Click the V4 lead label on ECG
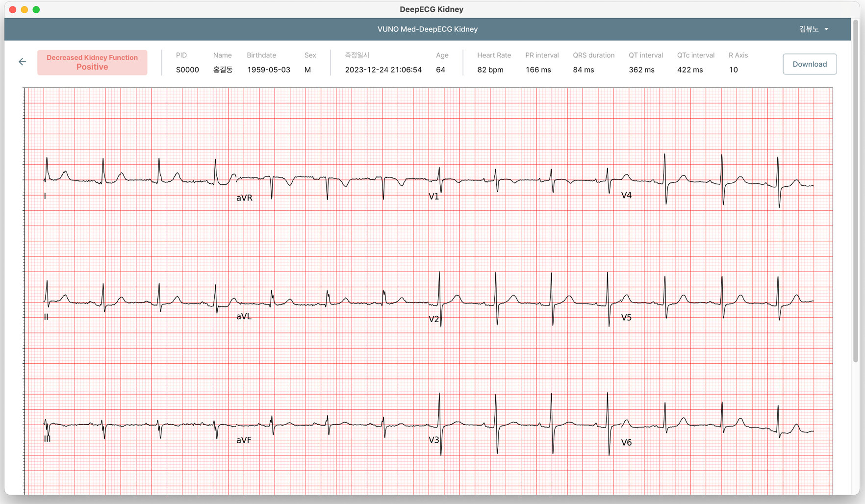The height and width of the screenshot is (504, 865). point(626,196)
